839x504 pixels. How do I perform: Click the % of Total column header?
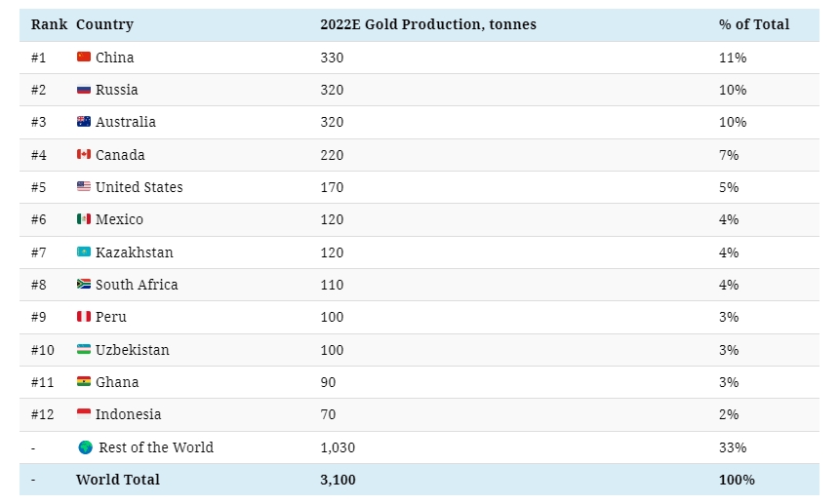click(x=754, y=24)
